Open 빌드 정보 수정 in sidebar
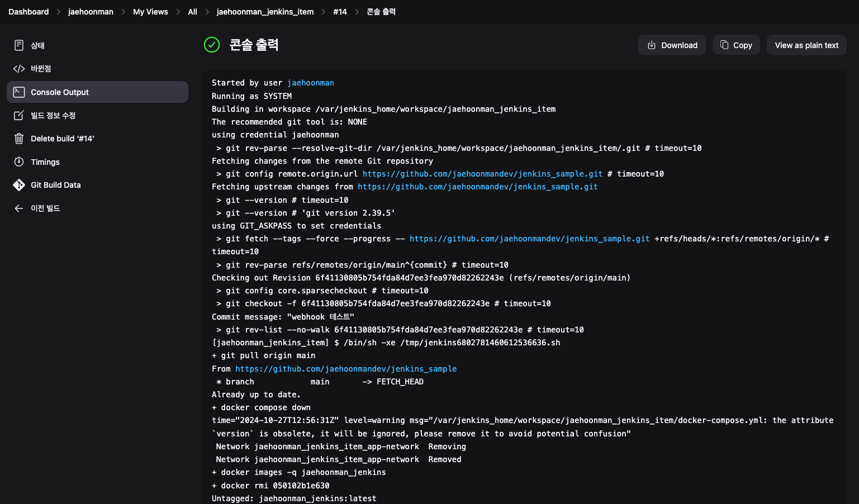The image size is (859, 504). (x=97, y=115)
